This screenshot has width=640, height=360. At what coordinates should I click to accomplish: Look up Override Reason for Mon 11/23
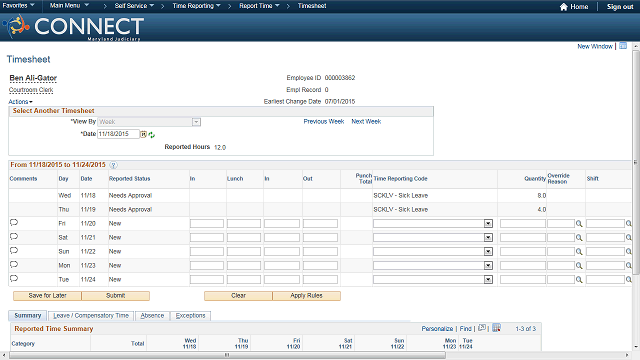click(x=579, y=266)
